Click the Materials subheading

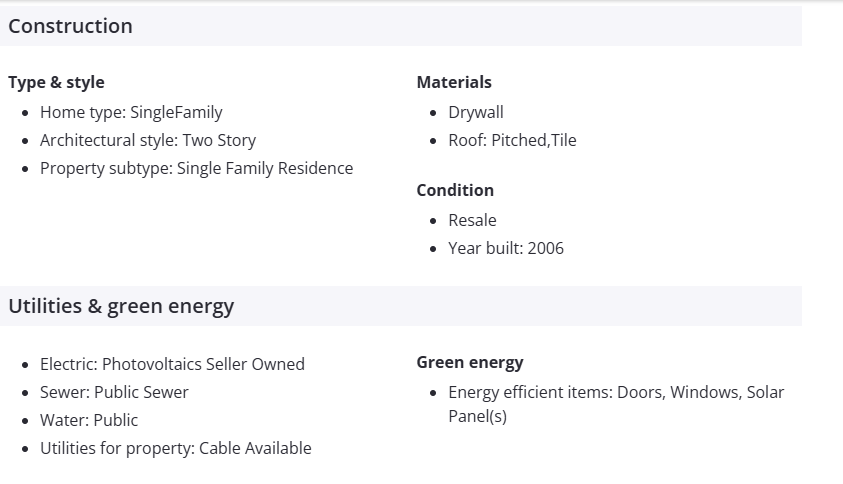454,82
